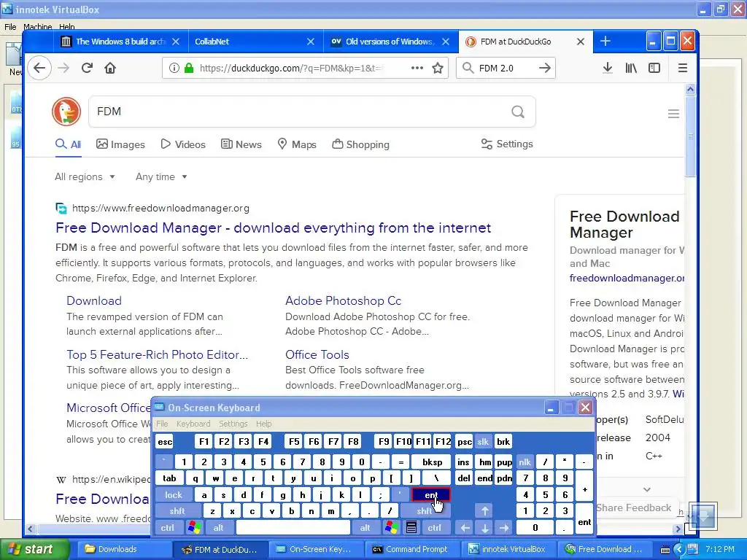The width and height of the screenshot is (747, 560).
Task: Tap the down arrow key on keyboard
Action: pyautogui.click(x=484, y=528)
